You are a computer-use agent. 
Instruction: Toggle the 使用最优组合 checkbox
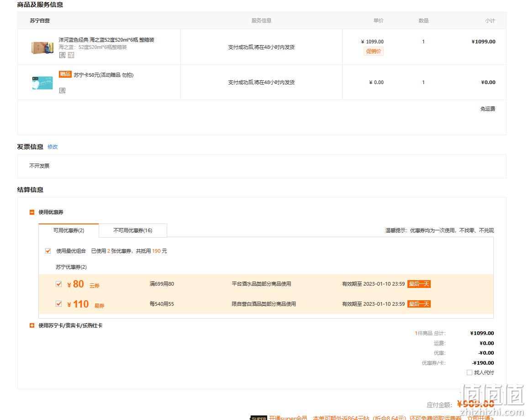tap(48, 251)
